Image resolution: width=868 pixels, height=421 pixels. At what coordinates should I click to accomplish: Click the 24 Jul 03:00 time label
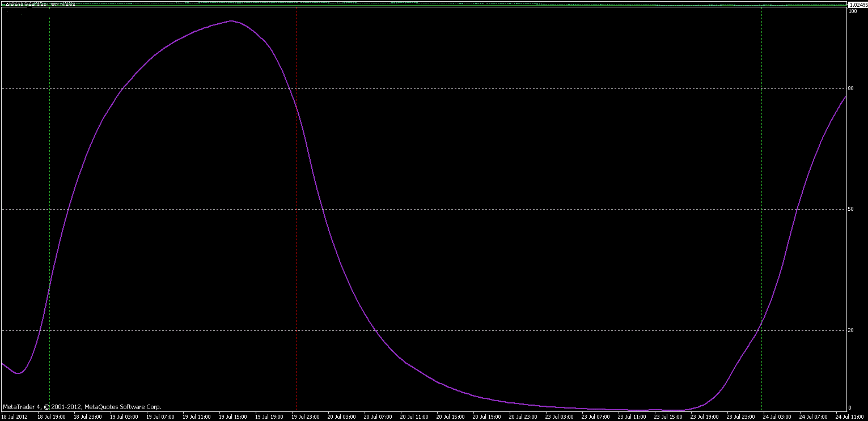pyautogui.click(x=777, y=417)
